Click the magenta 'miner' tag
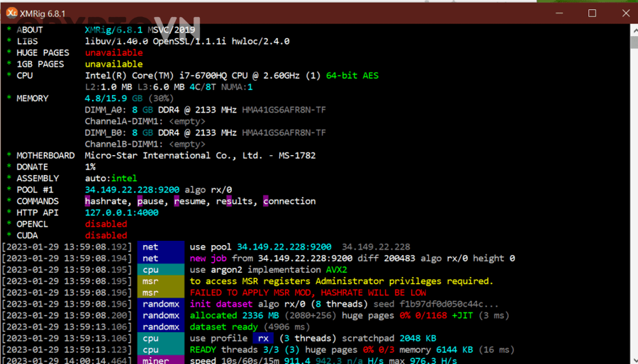The width and height of the screenshot is (638, 364). pos(161,360)
